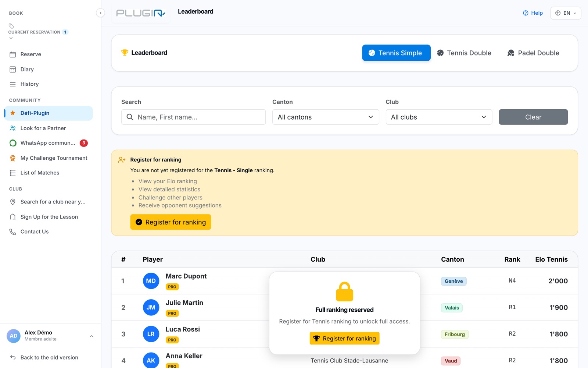Click the Valais canton badge

[452, 308]
